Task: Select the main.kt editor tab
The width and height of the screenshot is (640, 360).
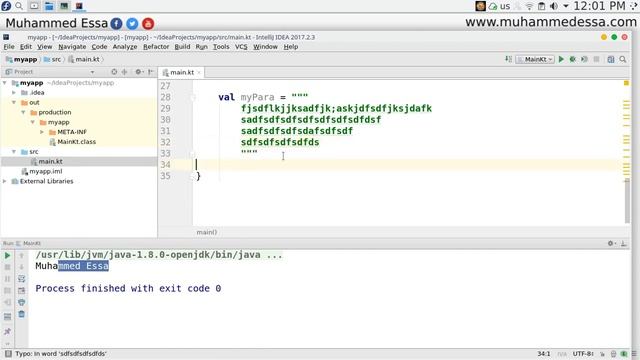Action: tap(182, 72)
